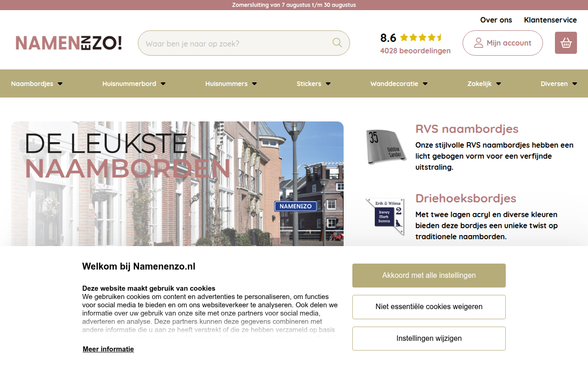The height and width of the screenshot is (368, 588).
Task: Open the Driehoeksbordje product image
Action: 386,217
